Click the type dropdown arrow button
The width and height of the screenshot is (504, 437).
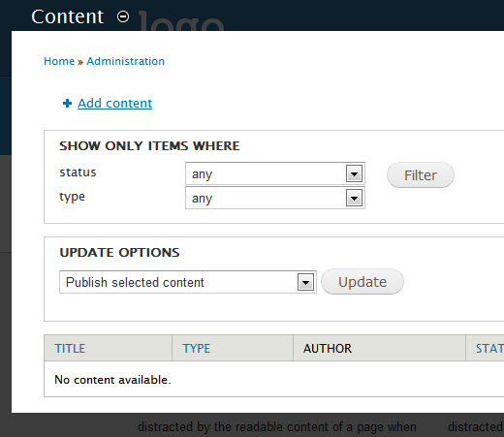(354, 198)
